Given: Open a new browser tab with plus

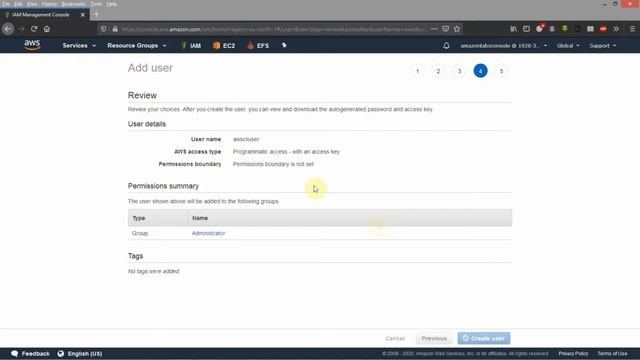Looking at the screenshot, I should point(96,14).
